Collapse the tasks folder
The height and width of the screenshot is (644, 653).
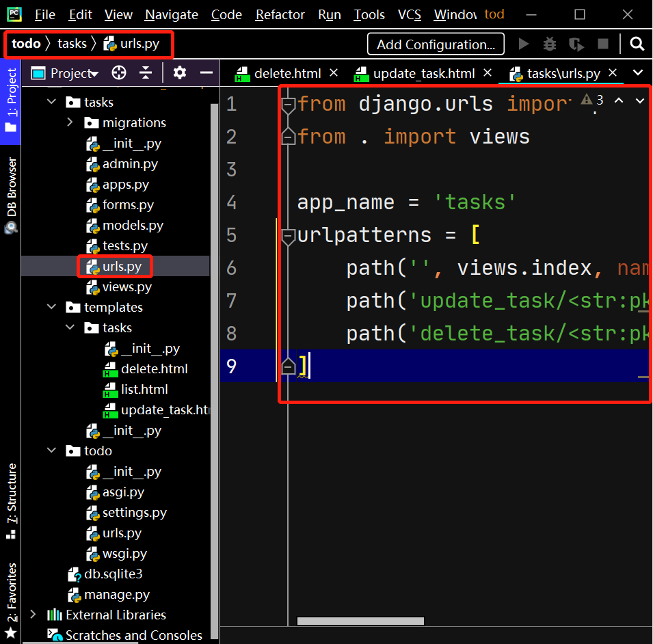click(52, 102)
